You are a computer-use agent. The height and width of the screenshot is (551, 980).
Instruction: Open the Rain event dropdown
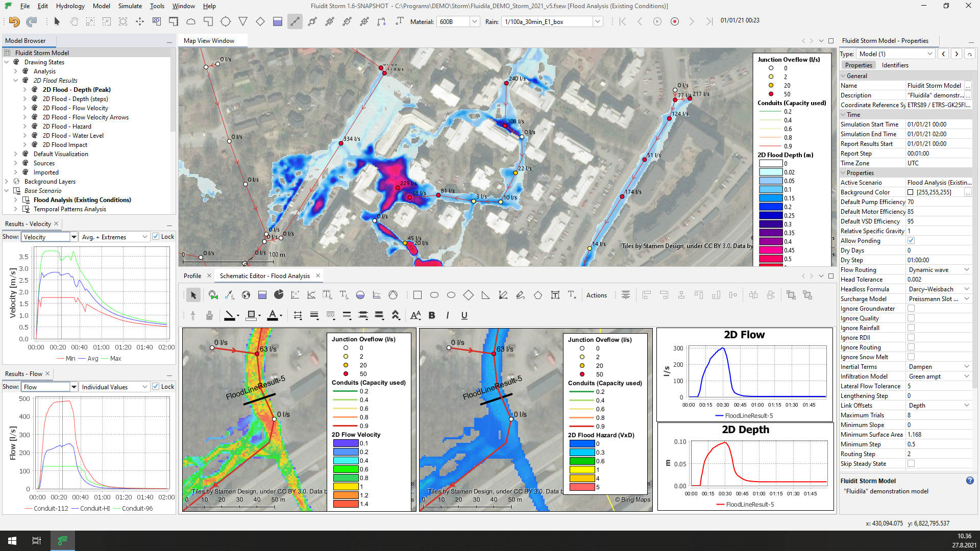[597, 21]
